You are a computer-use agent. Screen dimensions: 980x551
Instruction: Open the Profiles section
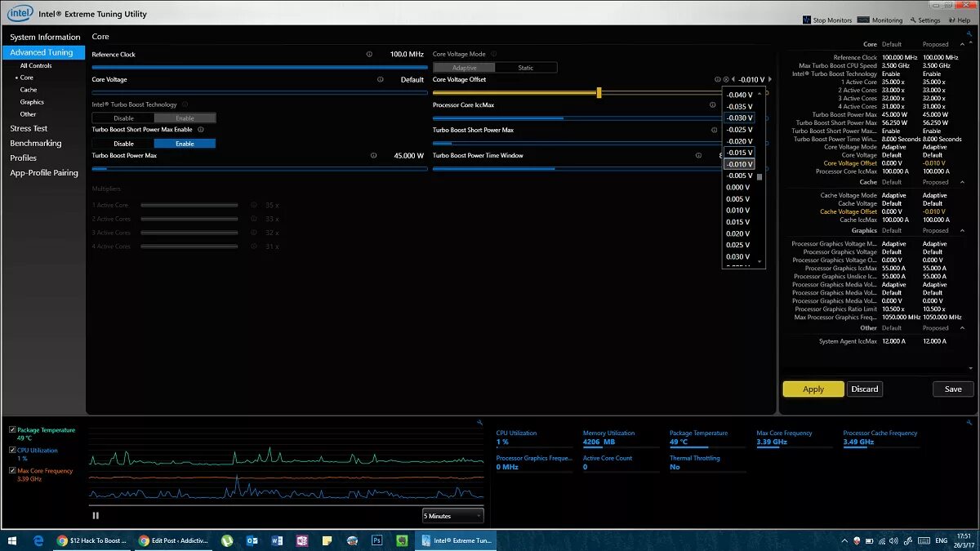click(23, 158)
